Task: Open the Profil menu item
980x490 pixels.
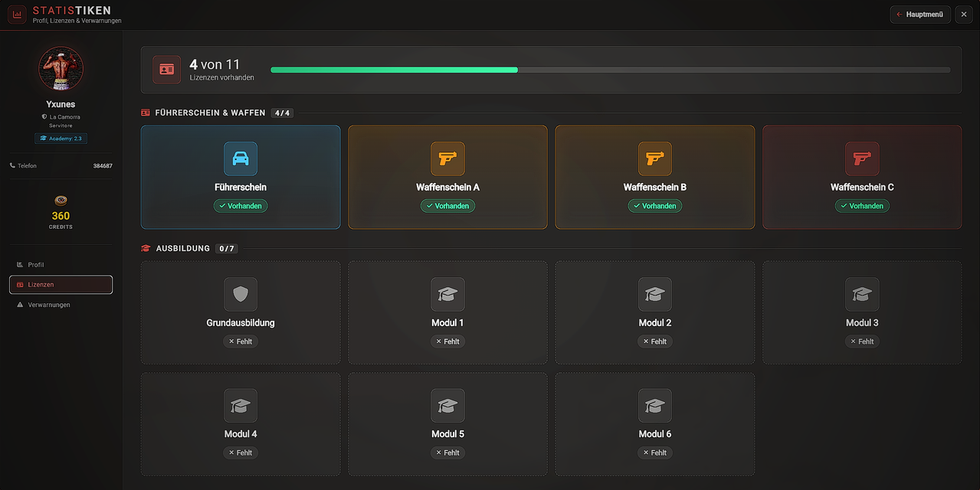Action: coord(61,265)
